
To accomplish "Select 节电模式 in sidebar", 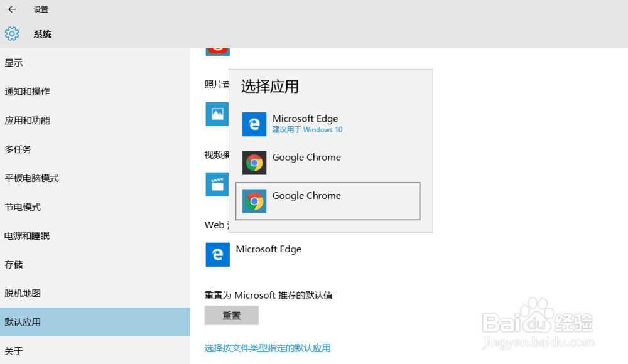I will (x=95, y=207).
